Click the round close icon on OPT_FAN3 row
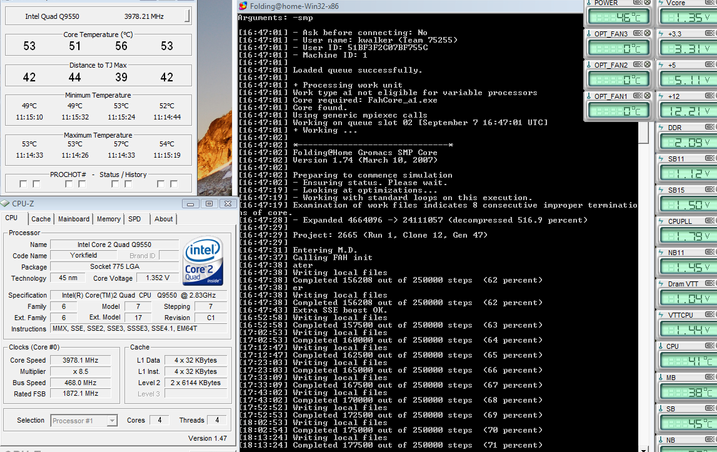The image size is (717, 452). click(647, 33)
